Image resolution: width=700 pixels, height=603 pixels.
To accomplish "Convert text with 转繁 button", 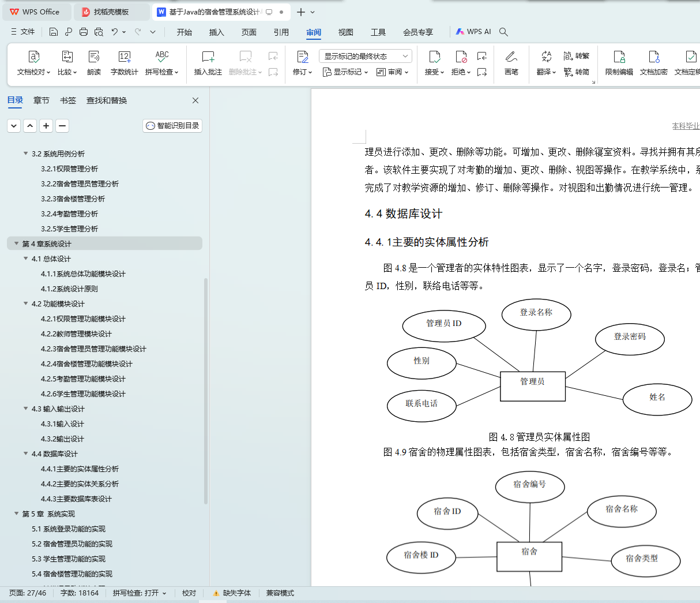I will tap(577, 56).
